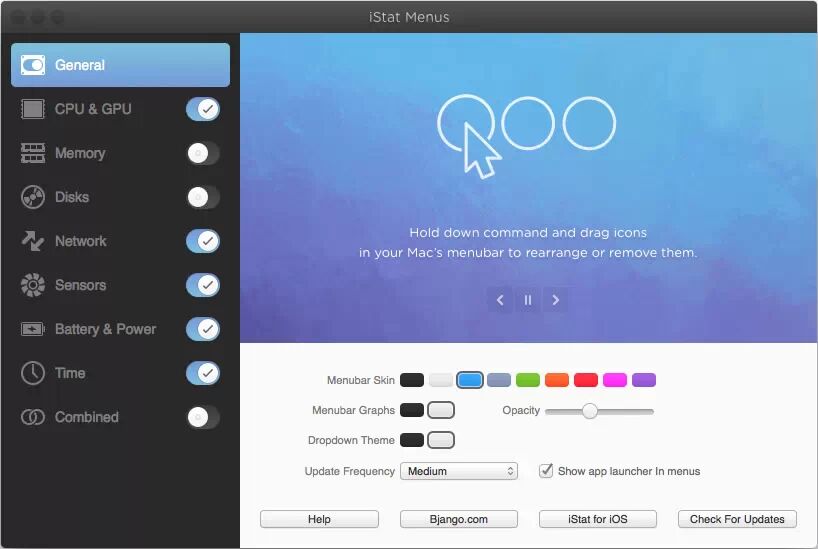Click the Network arrows icon
Screen dimensions: 818x549
(32, 241)
